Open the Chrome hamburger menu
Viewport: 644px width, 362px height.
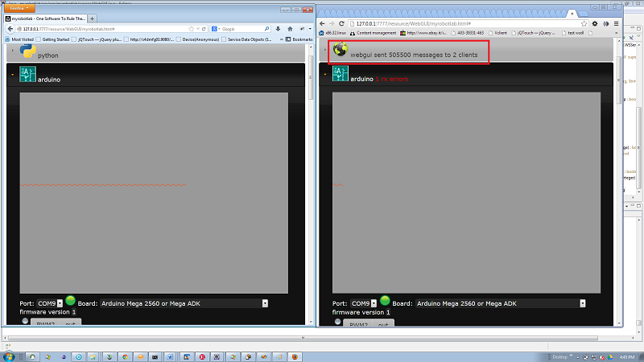[x=616, y=24]
